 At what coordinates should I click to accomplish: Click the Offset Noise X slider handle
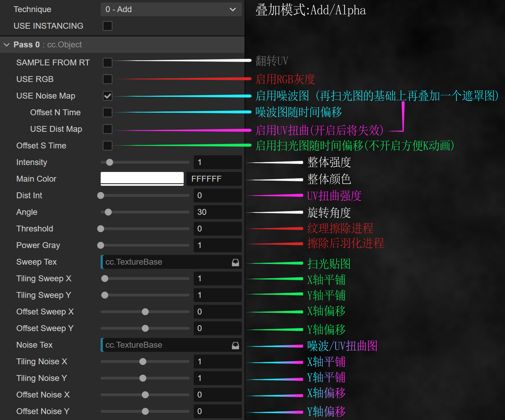[x=145, y=395]
